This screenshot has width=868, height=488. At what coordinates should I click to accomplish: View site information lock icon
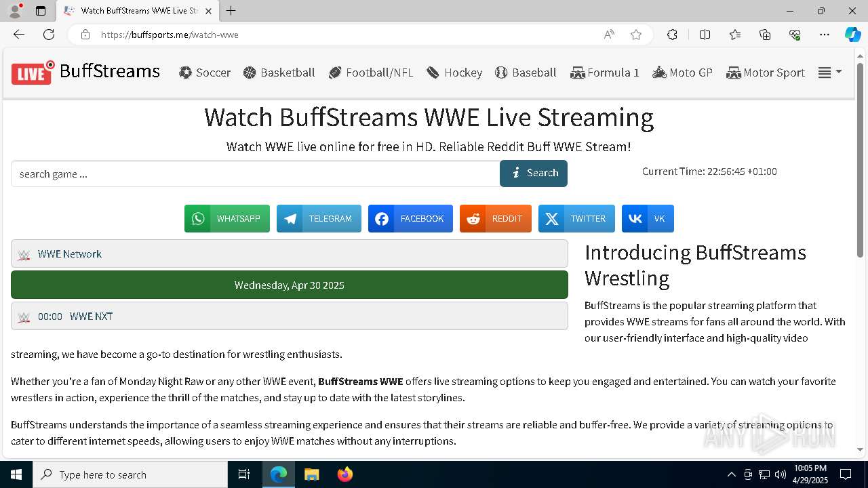85,35
